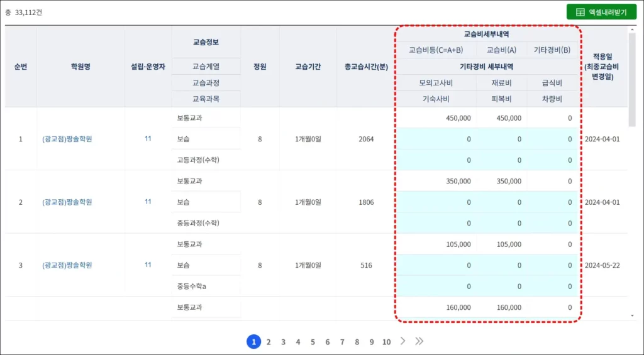Go to page 5 in pagination
This screenshot has width=644, height=355.
(x=313, y=342)
